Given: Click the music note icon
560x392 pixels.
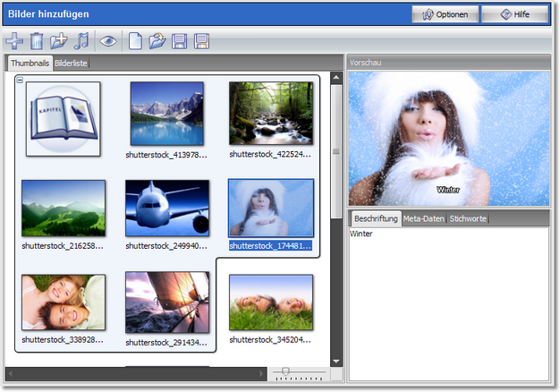Looking at the screenshot, I should (x=81, y=40).
